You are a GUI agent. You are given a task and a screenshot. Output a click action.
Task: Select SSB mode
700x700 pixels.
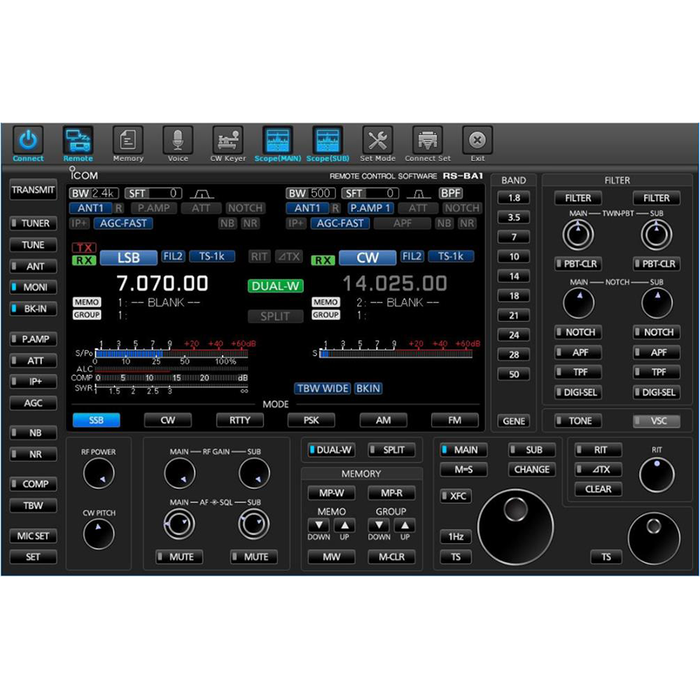pos(96,420)
